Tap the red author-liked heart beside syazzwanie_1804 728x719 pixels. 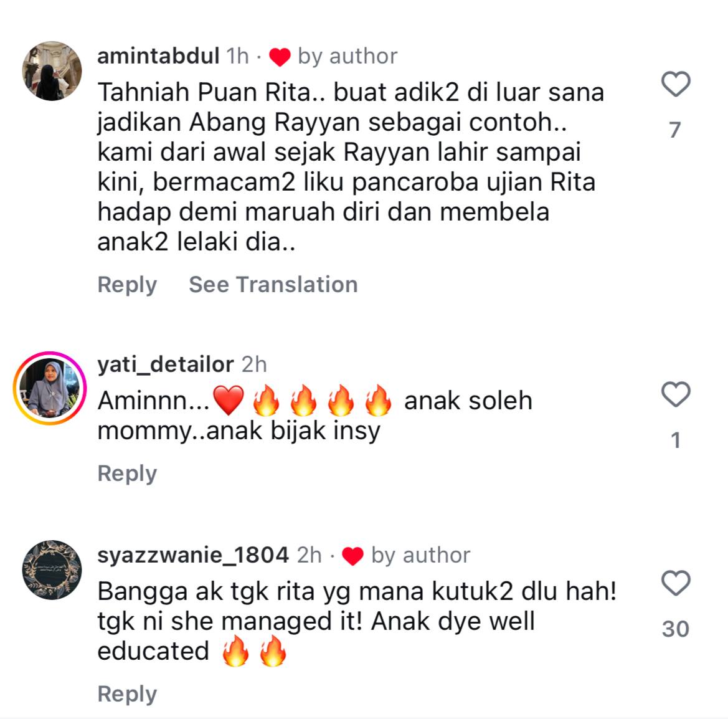point(353,556)
